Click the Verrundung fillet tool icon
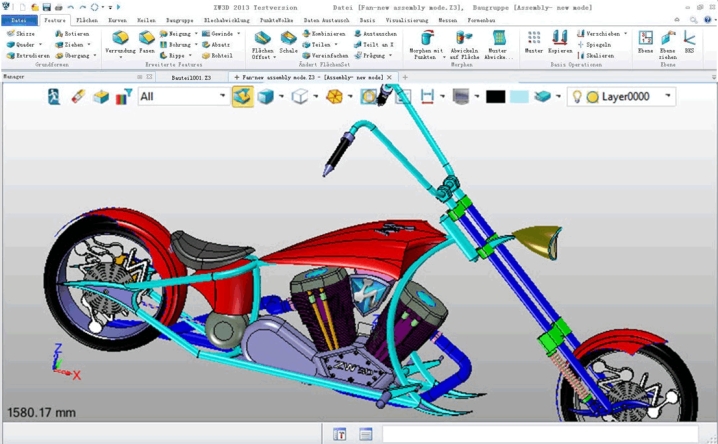 [120, 41]
